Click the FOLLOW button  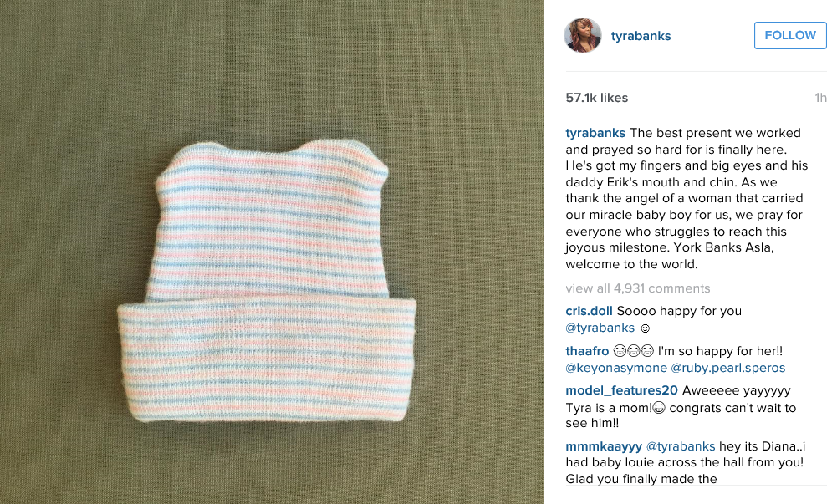click(790, 36)
